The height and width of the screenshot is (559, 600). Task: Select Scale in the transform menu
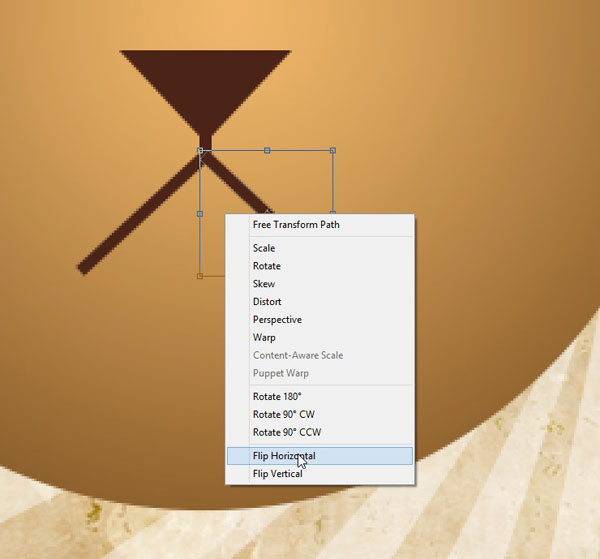point(320,248)
